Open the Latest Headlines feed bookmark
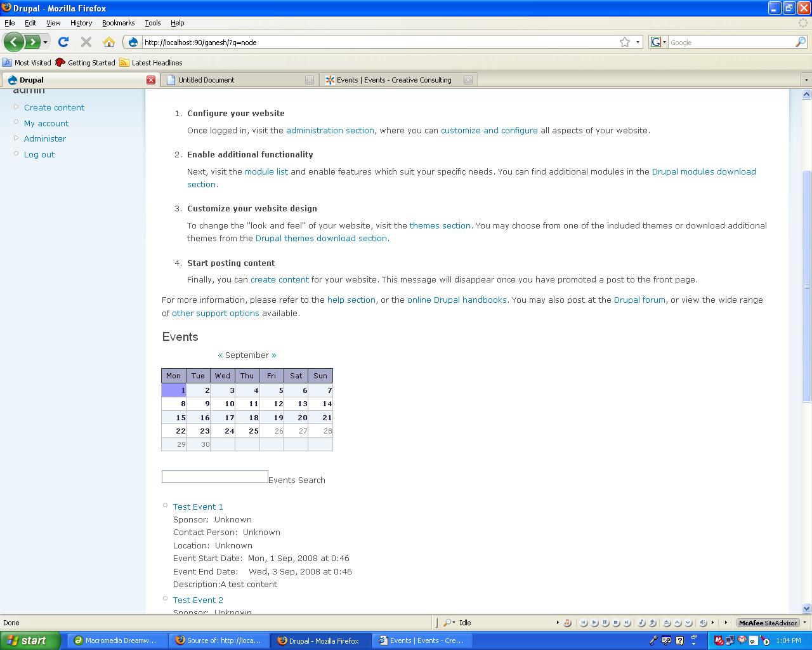 [x=151, y=63]
